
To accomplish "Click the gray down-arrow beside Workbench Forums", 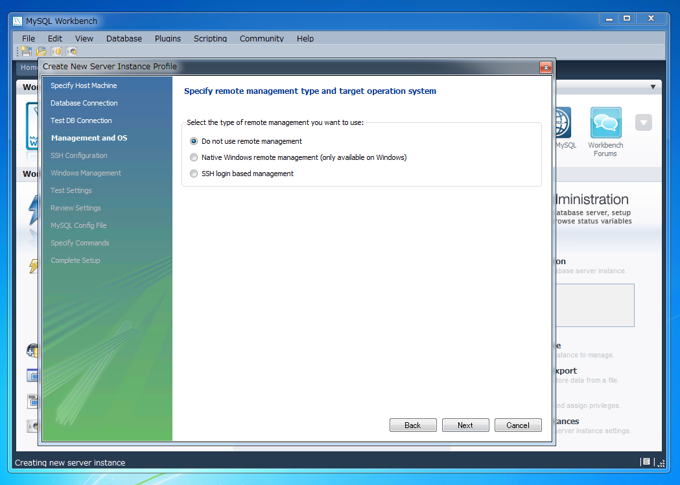I will point(644,122).
